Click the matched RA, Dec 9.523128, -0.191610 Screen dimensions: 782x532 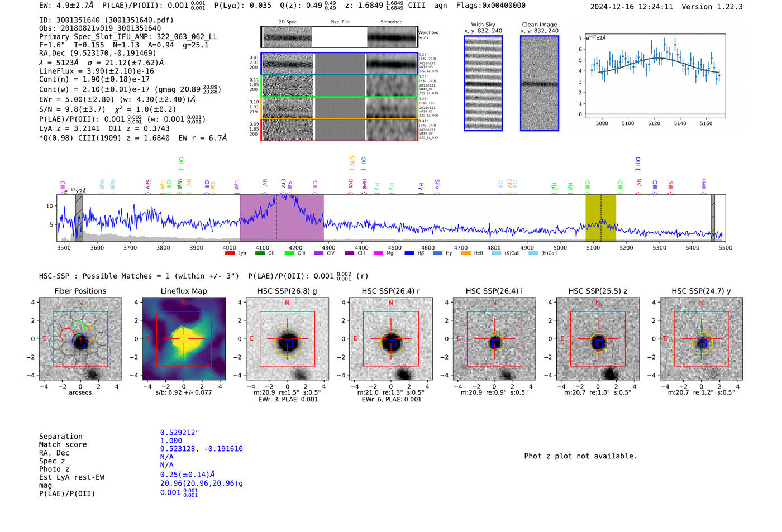pyautogui.click(x=202, y=449)
